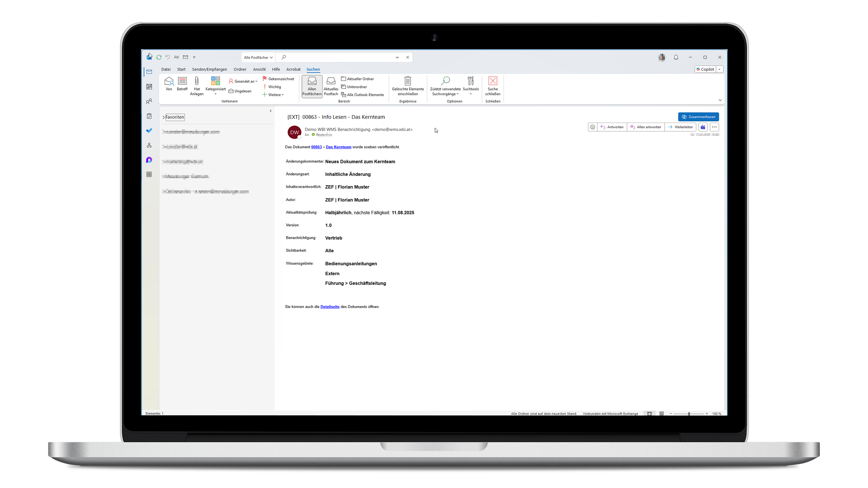Click the To Do checkmark icon
The image size is (868, 488).
149,130
